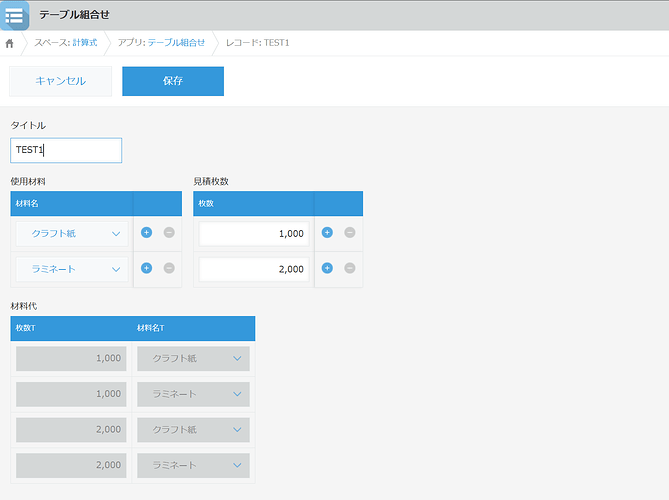Click the キャンセル button
This screenshot has width=669, height=500.
coord(60,81)
